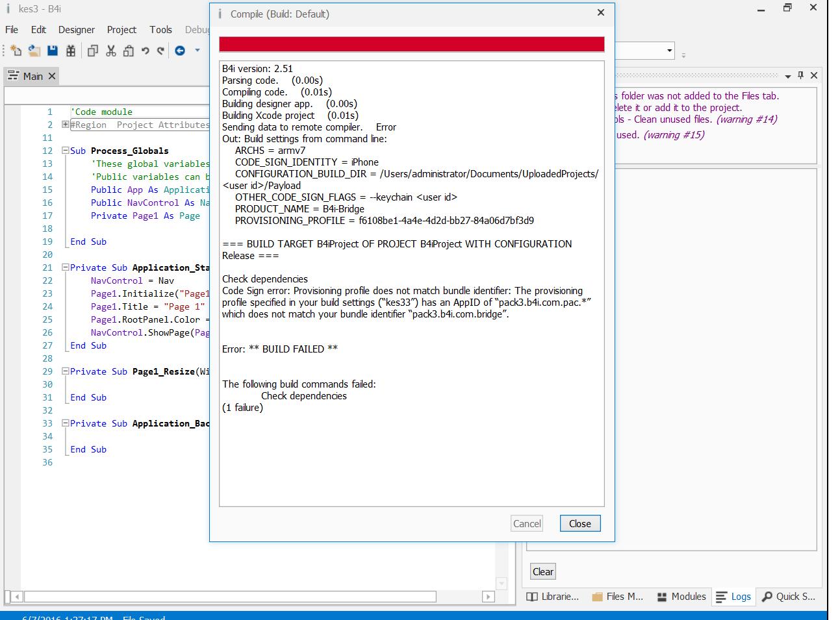Save the project with the floppy disk icon
Image resolution: width=840 pixels, height=620 pixels.
(53, 51)
